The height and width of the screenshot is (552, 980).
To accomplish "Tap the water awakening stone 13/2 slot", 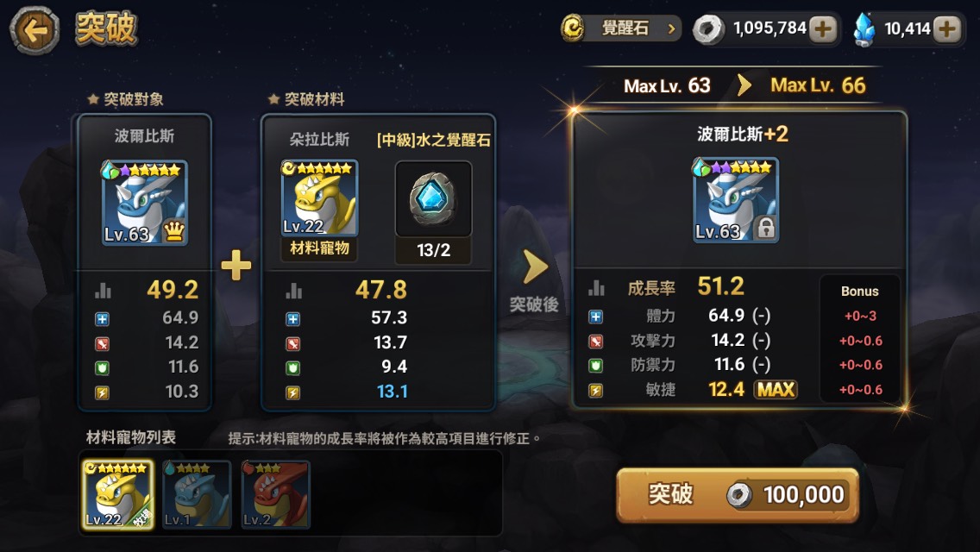I will [433, 212].
